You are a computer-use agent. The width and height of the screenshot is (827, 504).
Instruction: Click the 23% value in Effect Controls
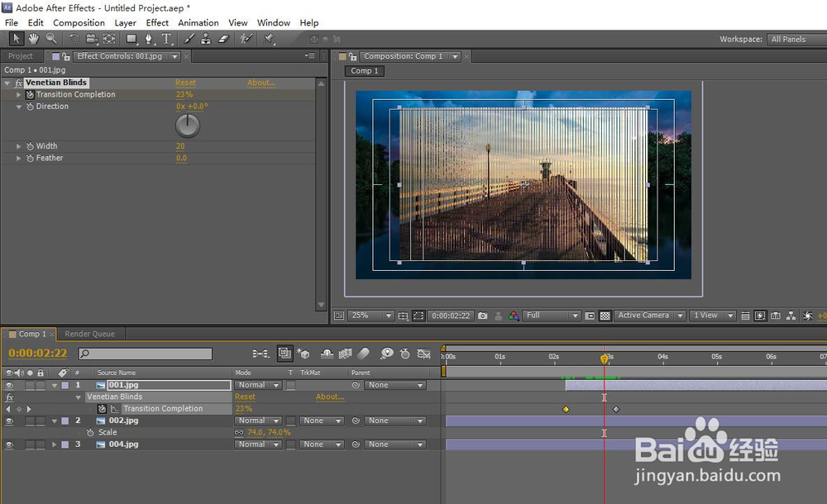(184, 94)
